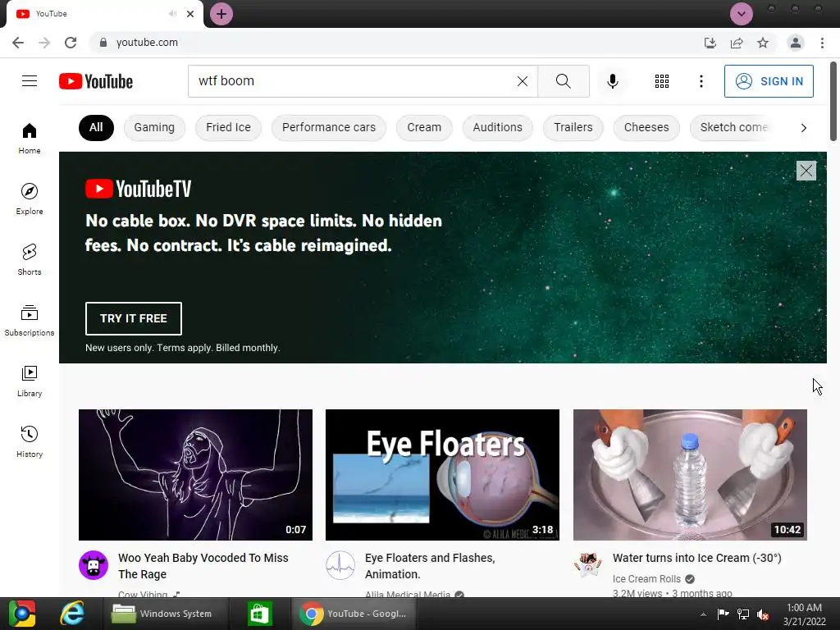
Task: Open the tab search dropdown
Action: [x=742, y=14]
